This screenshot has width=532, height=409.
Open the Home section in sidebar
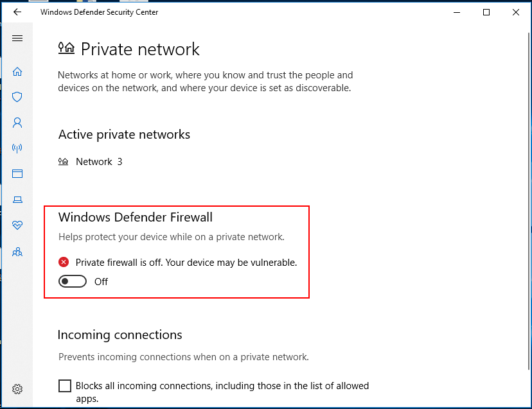(17, 71)
